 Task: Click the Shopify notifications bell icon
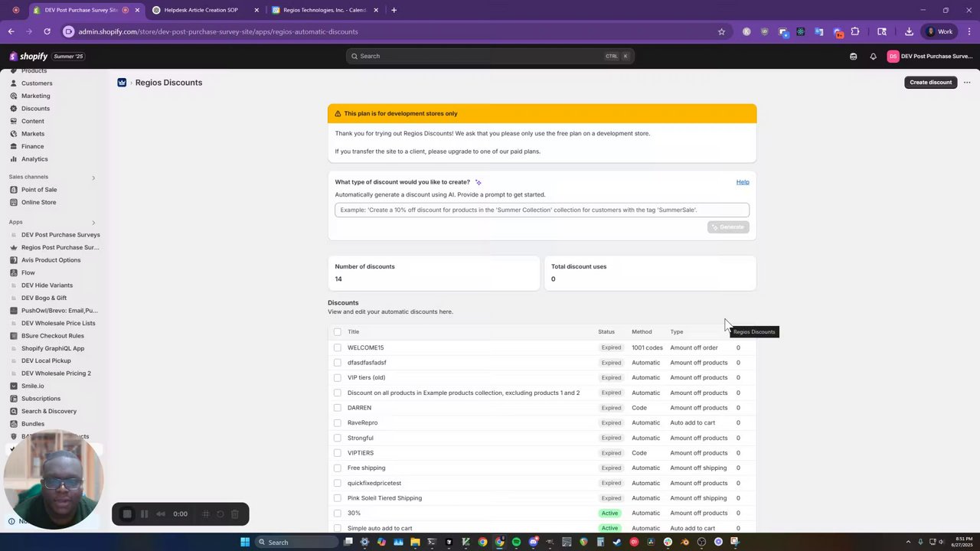(873, 56)
